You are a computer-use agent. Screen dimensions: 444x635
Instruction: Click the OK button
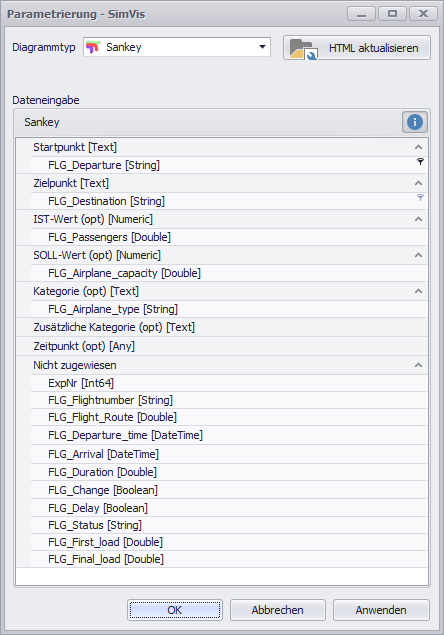pos(175,610)
